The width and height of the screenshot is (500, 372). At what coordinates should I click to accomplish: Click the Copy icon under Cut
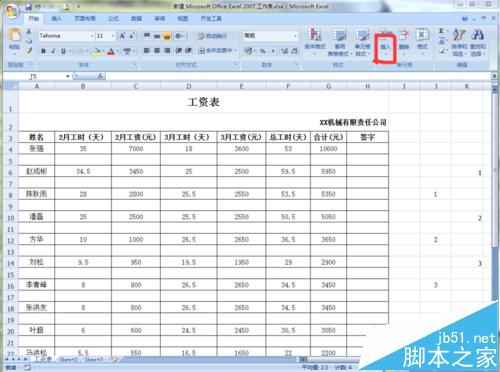click(29, 41)
